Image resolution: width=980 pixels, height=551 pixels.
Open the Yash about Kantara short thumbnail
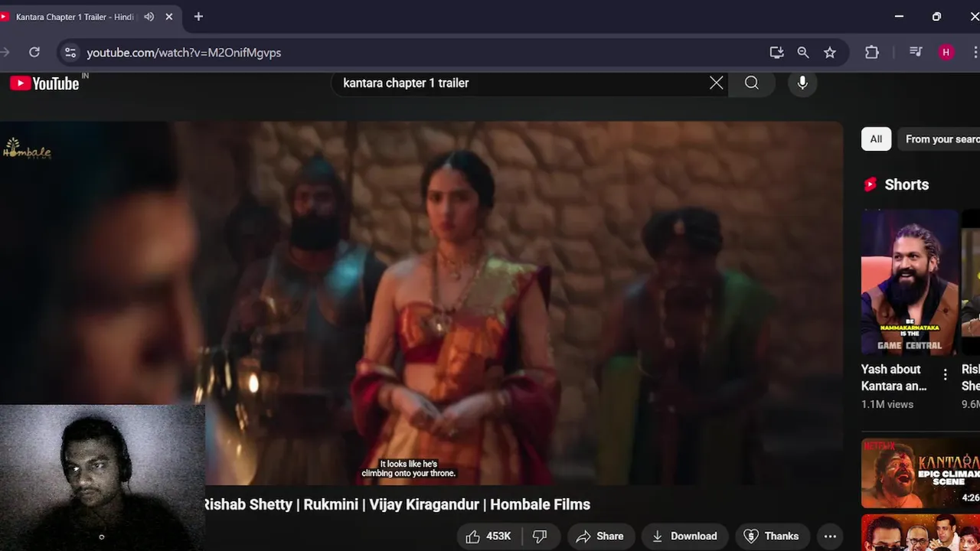[x=910, y=282]
